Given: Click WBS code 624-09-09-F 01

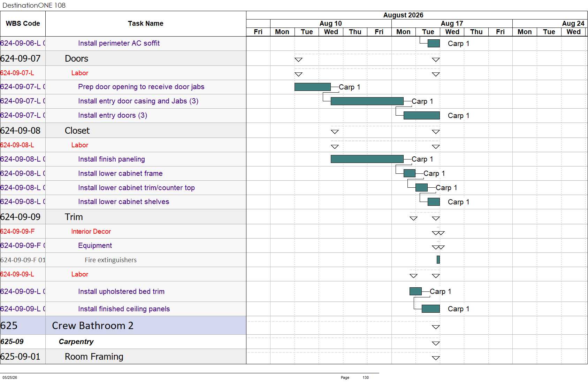Looking at the screenshot, I should tap(23, 260).
